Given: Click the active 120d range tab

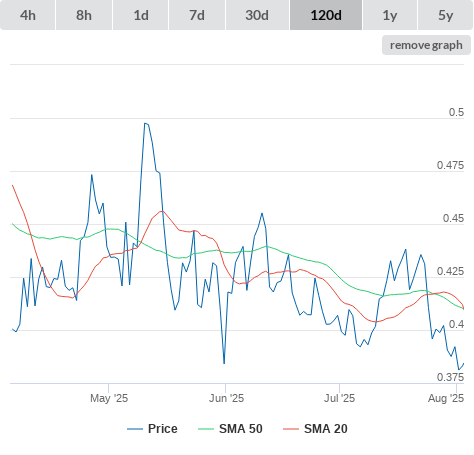Looking at the screenshot, I should [326, 15].
